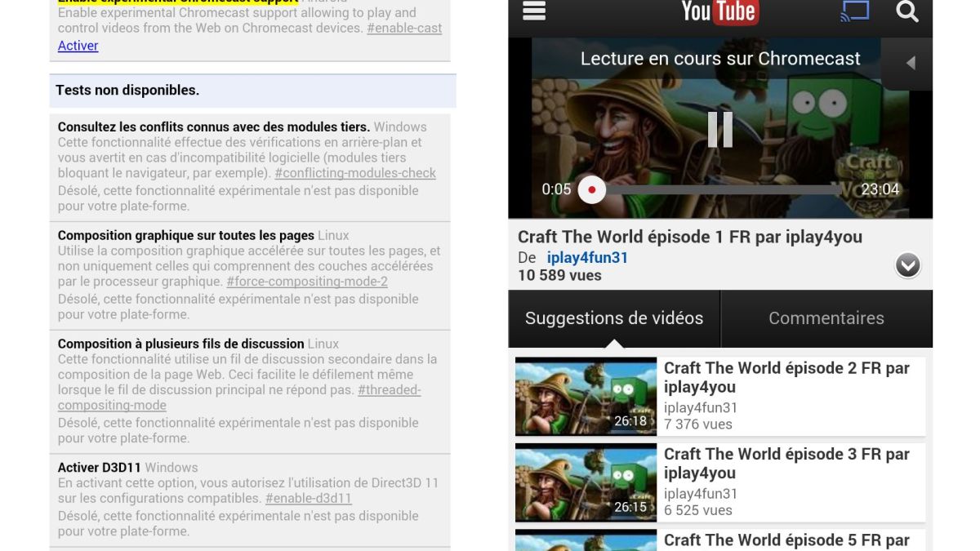Click the #force-compositing-mode-2 link
The width and height of the screenshot is (980, 551).
tap(307, 282)
